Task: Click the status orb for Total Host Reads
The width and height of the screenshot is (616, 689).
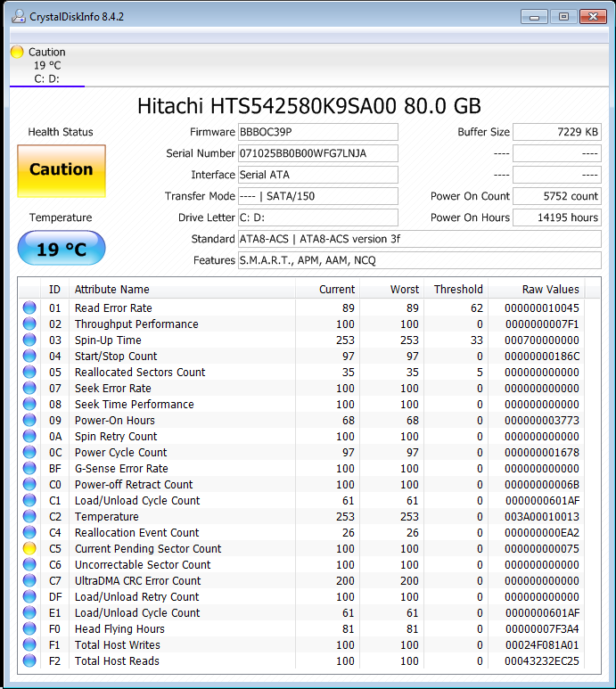Action: (29, 660)
